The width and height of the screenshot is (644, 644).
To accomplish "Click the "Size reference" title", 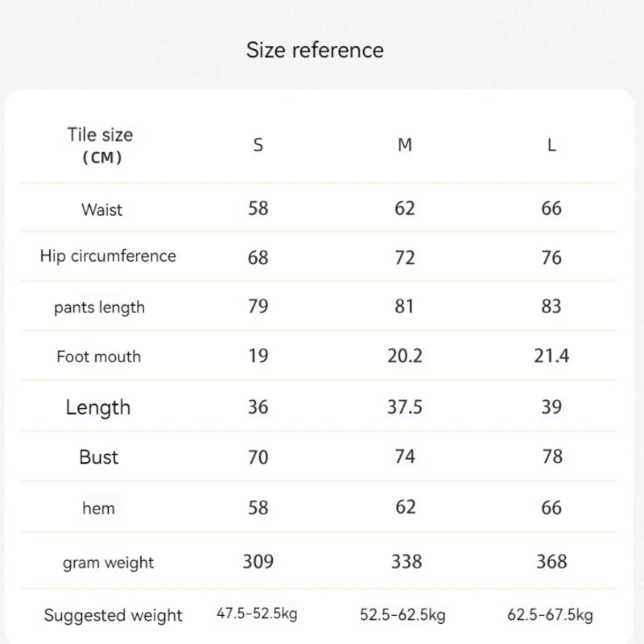I will click(x=315, y=50).
